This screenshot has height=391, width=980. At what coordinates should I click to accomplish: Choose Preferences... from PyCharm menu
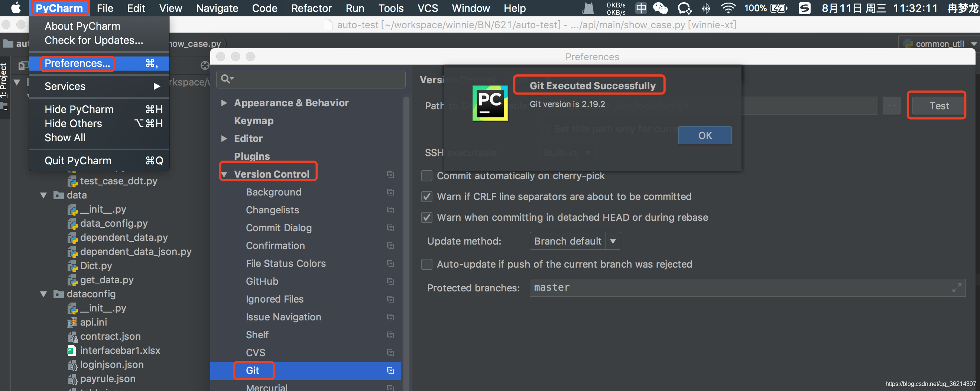pos(99,64)
